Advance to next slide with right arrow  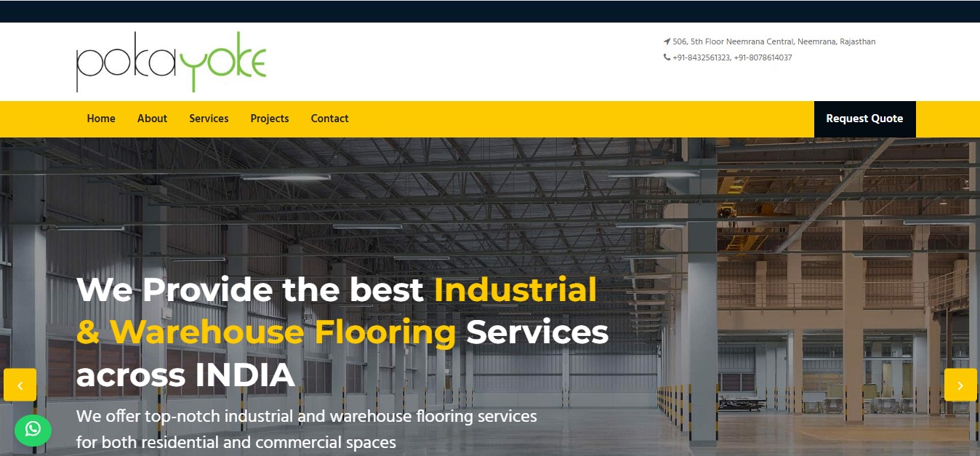click(x=960, y=385)
